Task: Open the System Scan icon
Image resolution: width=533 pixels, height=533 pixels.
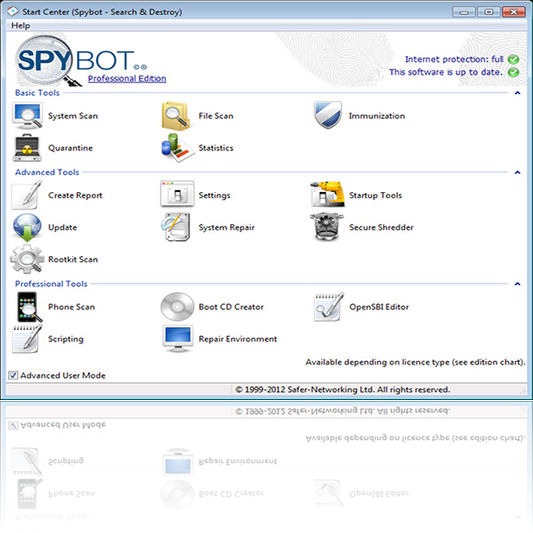Action: click(27, 116)
